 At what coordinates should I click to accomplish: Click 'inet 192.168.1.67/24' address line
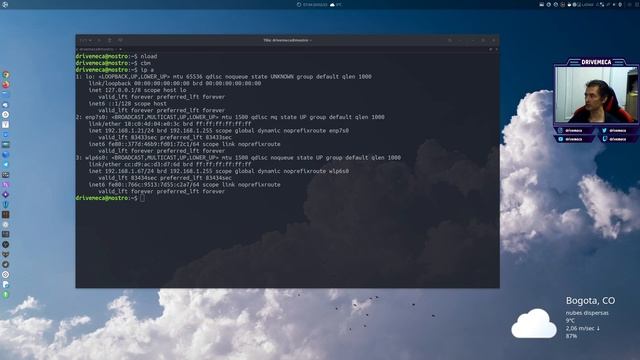click(x=219, y=171)
